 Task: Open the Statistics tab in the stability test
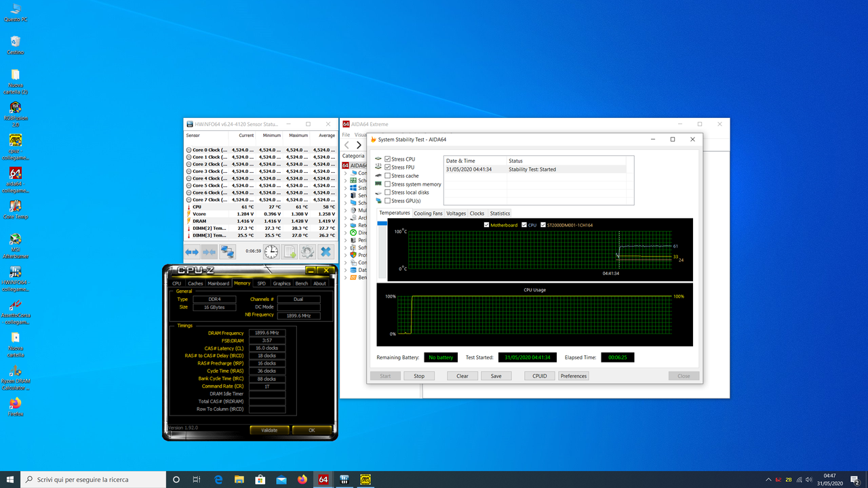point(500,213)
